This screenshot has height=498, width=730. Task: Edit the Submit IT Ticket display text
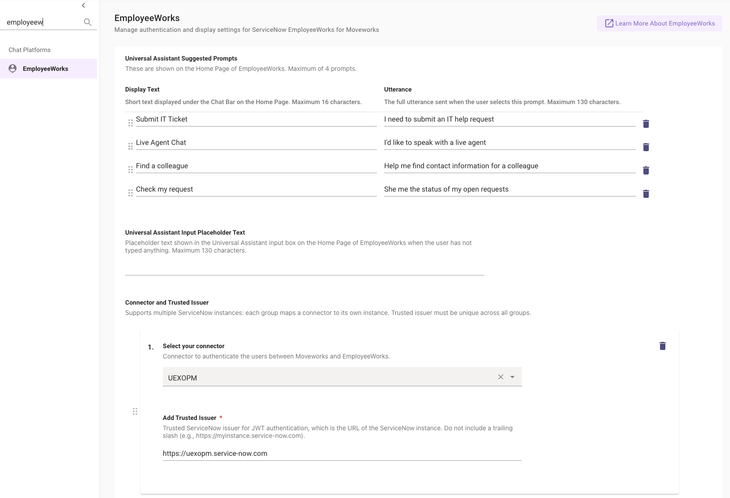256,120
